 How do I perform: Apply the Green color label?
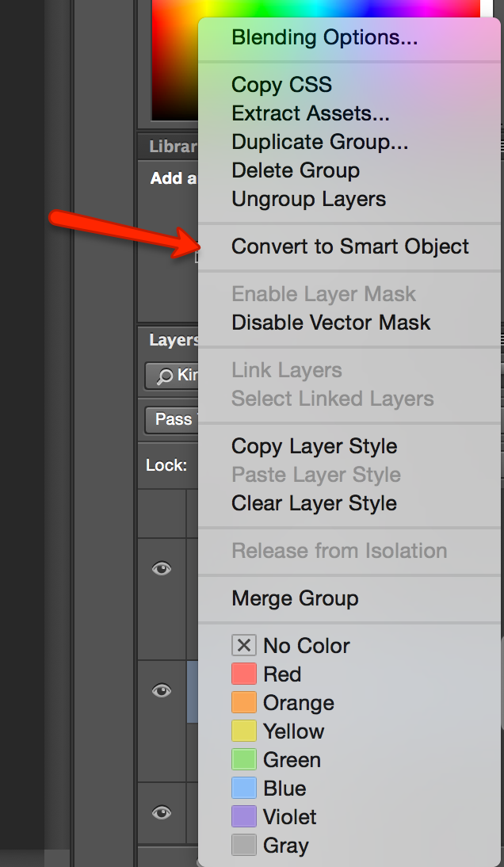294,759
